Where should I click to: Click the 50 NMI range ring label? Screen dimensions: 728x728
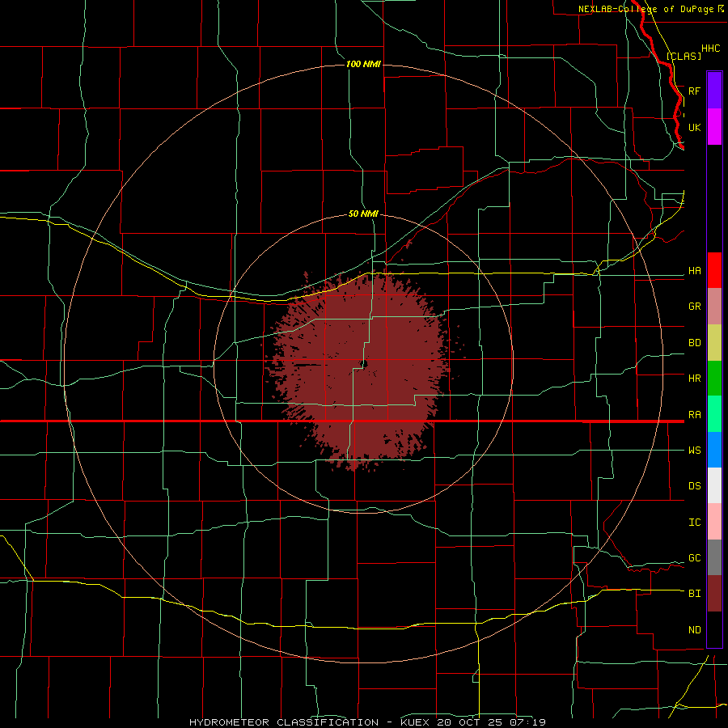click(363, 214)
